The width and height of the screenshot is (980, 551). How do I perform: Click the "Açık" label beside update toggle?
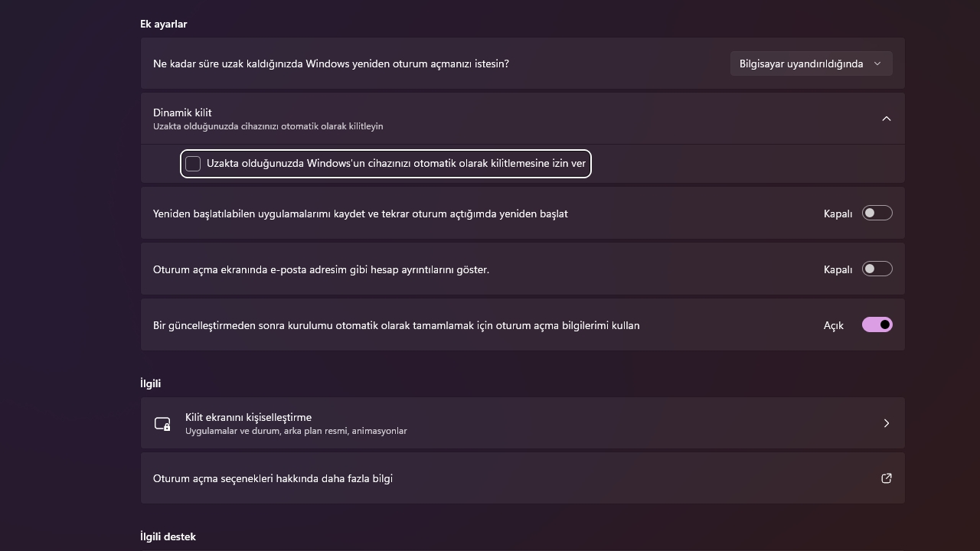pyautogui.click(x=833, y=325)
